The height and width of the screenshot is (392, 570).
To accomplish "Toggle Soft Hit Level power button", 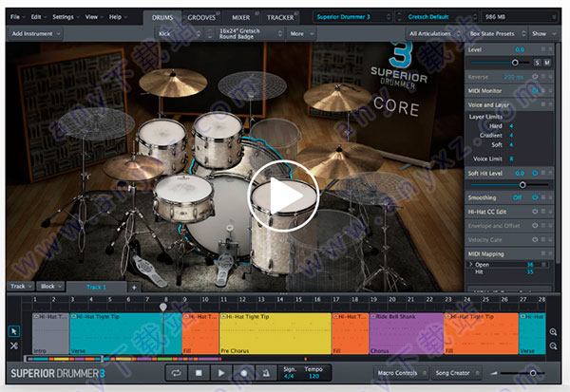I will click(x=535, y=174).
